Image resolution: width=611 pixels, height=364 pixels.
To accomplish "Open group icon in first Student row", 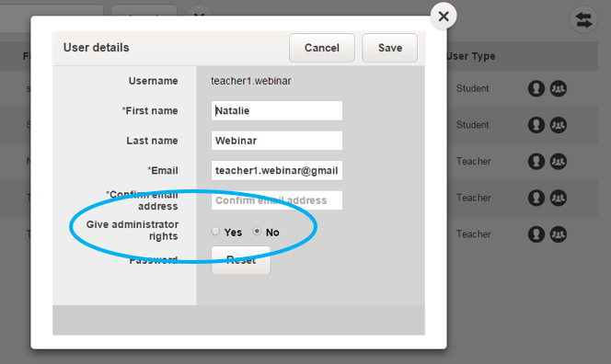I will point(558,88).
